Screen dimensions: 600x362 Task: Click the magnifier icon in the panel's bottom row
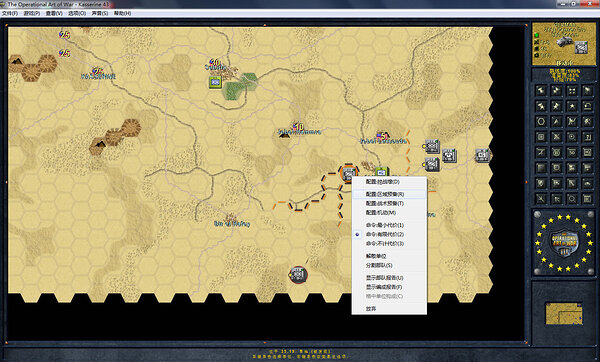(x=572, y=199)
